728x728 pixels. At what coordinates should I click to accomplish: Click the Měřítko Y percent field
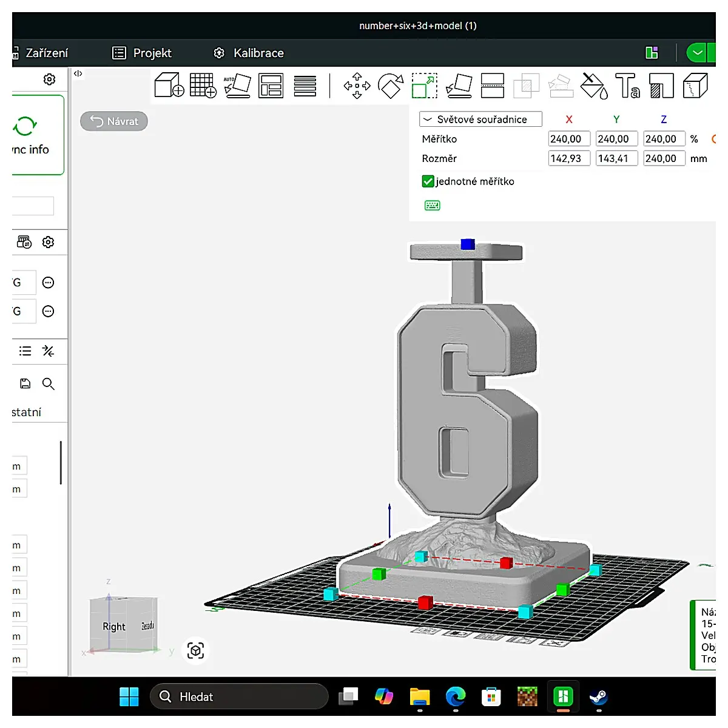616,139
